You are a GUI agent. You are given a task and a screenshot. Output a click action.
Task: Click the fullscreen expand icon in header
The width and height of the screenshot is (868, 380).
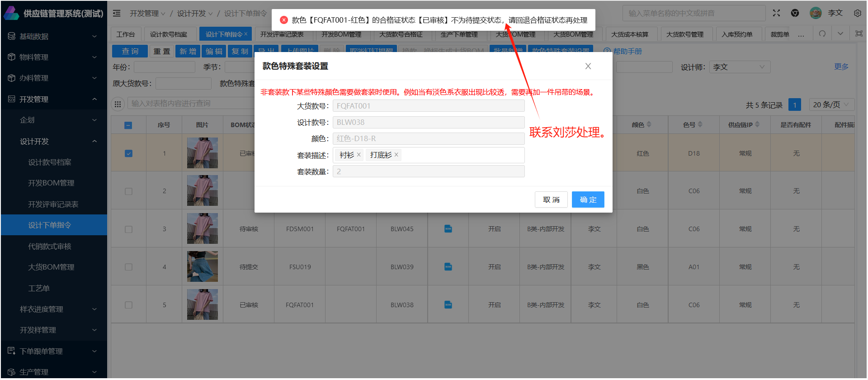pos(776,13)
